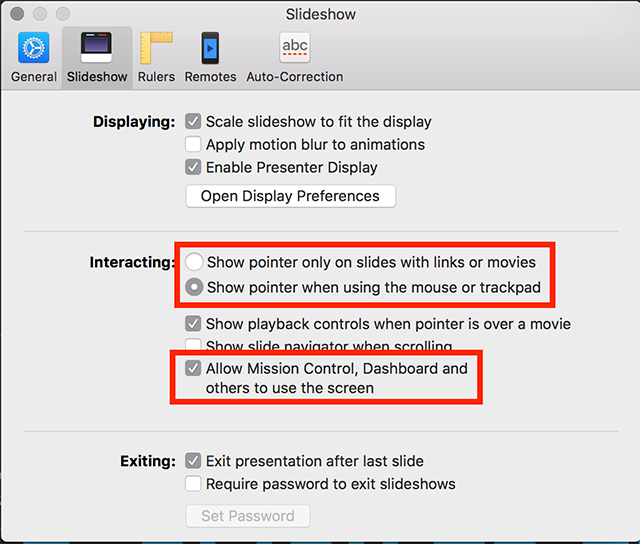Open the Auto-Correction abc icon

[x=295, y=48]
